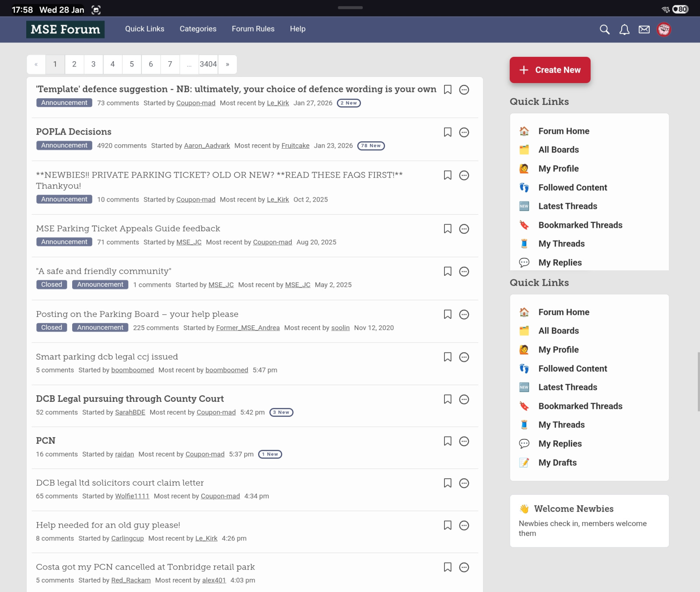Bookmark 'Help needed for an old guy' thread
This screenshot has height=592, width=700.
pyautogui.click(x=448, y=525)
